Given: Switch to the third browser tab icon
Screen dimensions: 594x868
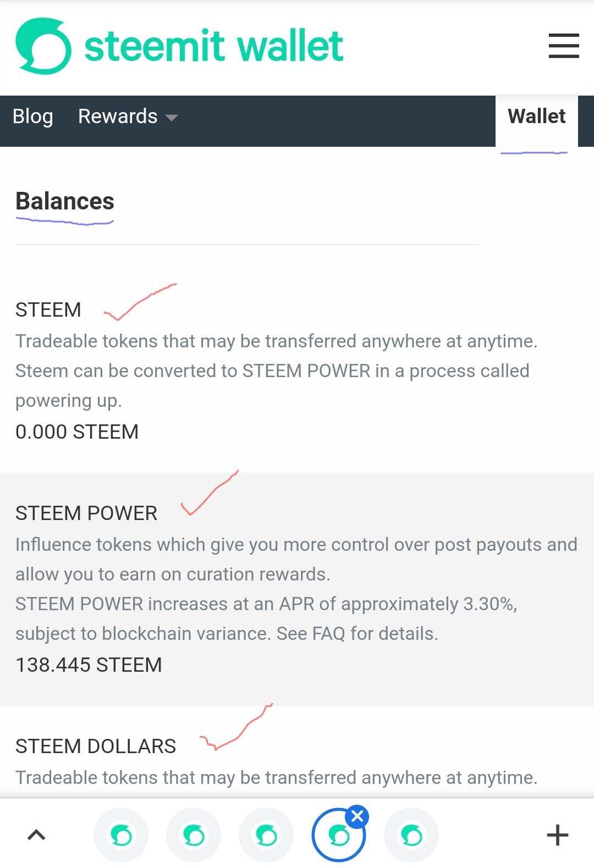Looking at the screenshot, I should 266,836.
